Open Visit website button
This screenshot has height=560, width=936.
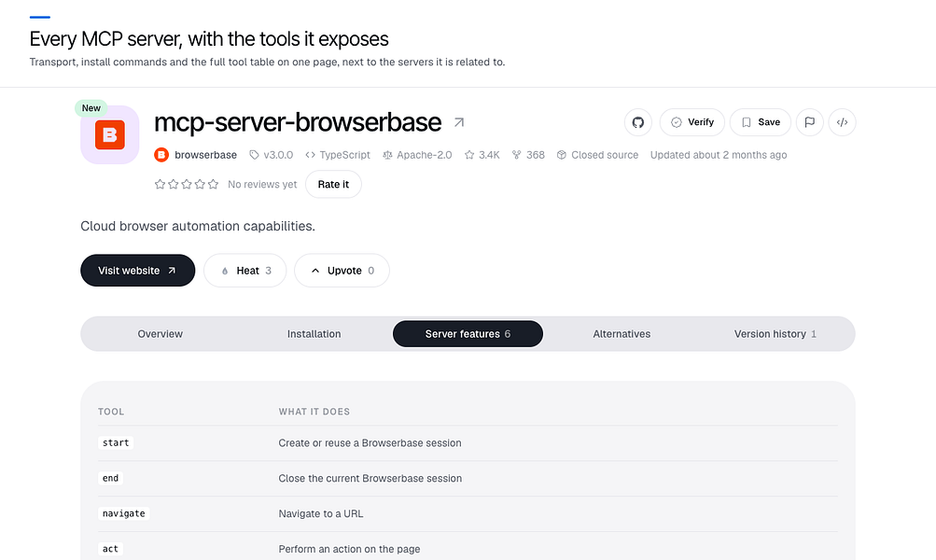pos(138,271)
